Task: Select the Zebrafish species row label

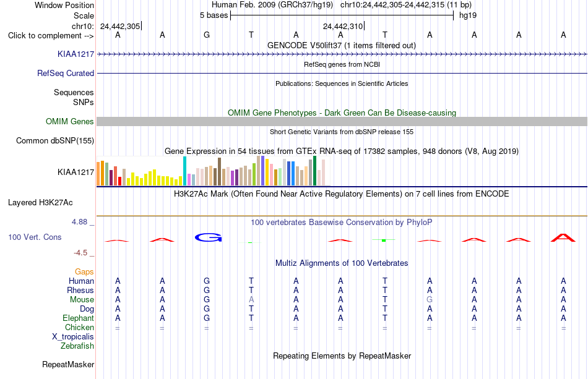Action: point(77,346)
